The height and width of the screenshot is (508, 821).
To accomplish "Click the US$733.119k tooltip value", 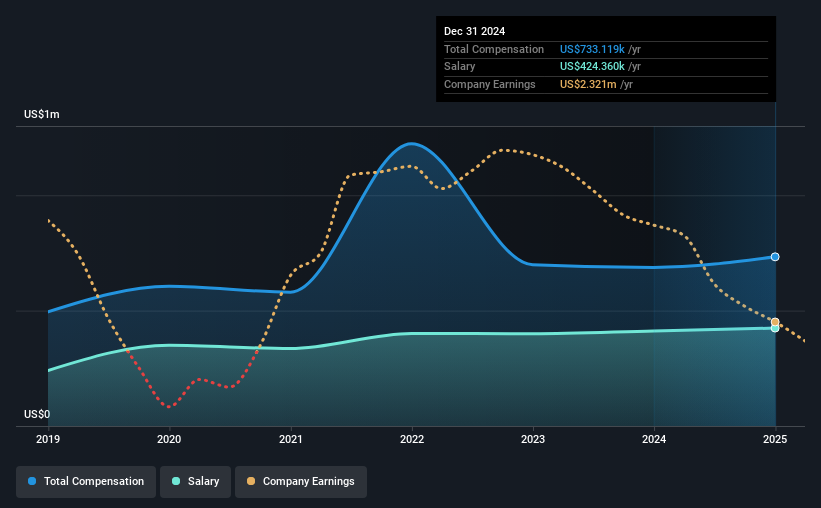I will 592,49.
